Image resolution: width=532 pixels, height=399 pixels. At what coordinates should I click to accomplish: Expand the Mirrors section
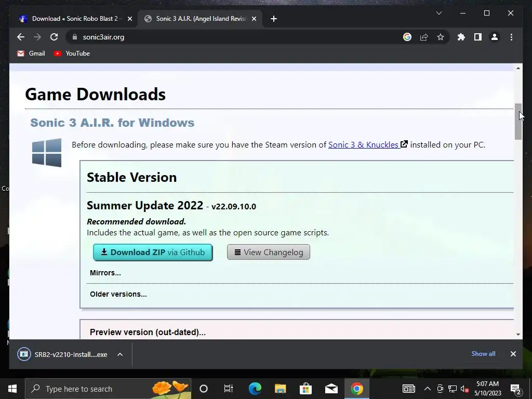105,273
